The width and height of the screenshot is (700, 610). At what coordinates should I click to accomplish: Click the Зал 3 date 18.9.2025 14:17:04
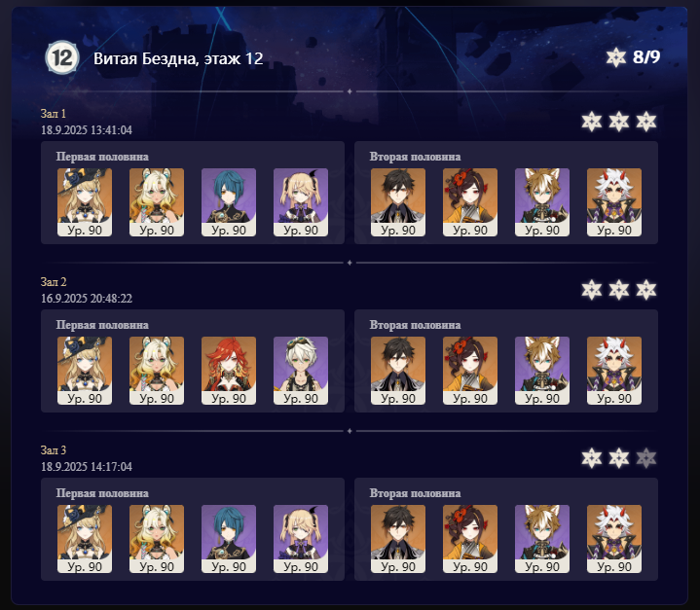point(87,466)
